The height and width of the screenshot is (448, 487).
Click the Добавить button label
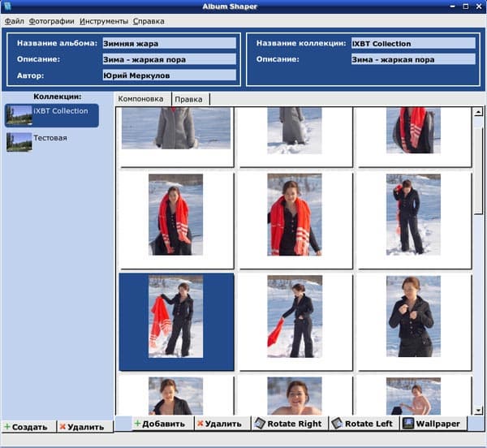click(163, 424)
